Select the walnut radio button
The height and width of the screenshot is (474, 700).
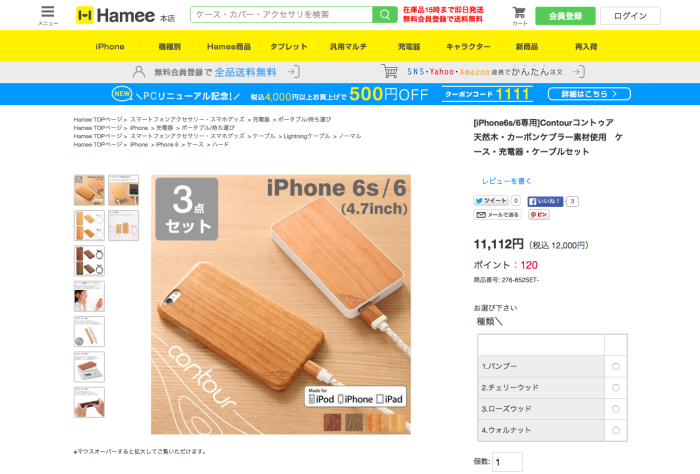(616, 431)
